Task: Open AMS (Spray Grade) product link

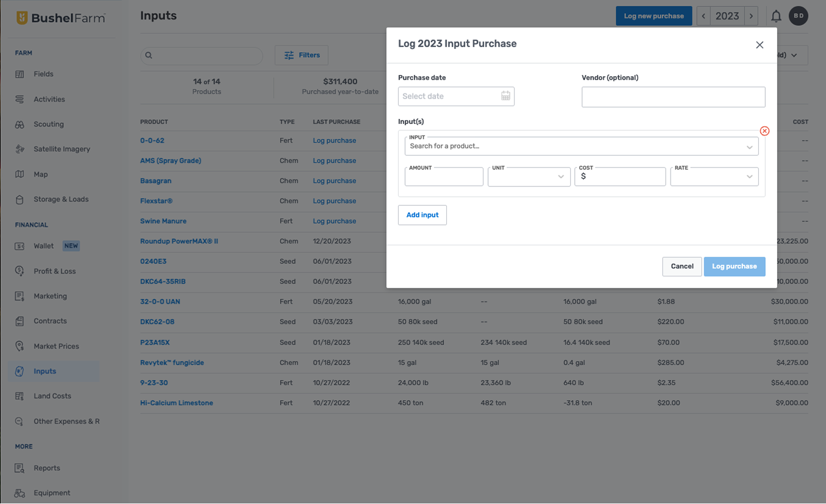Action: [170, 161]
